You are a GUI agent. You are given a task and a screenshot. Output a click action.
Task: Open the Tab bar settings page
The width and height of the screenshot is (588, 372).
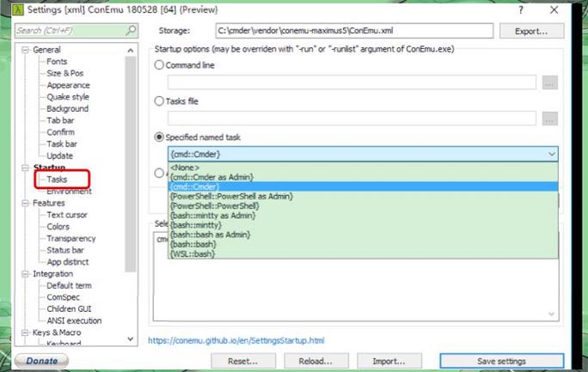(60, 120)
